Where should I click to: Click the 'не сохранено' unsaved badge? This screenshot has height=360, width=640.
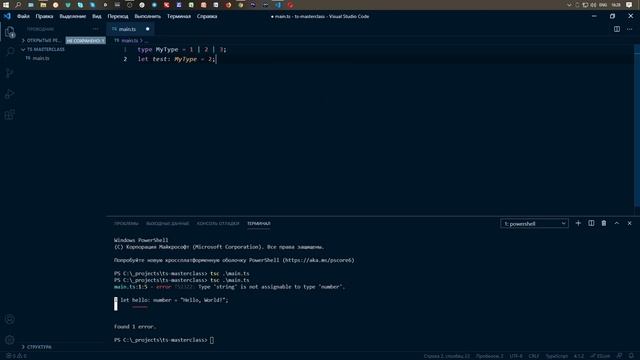(x=86, y=41)
